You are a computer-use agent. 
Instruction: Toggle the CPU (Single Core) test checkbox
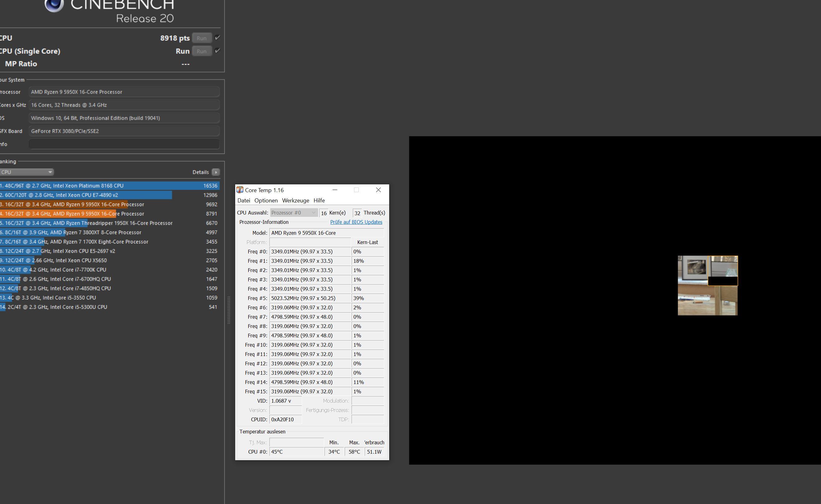(217, 51)
